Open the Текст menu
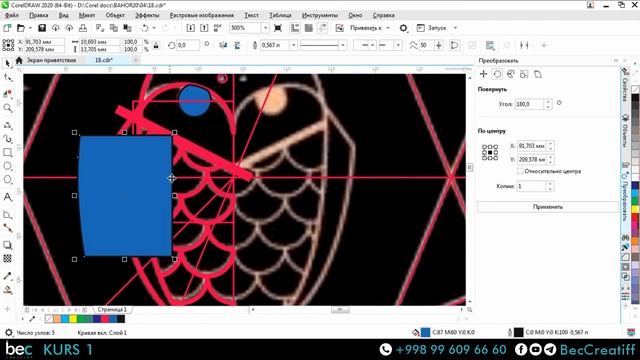 [x=251, y=15]
